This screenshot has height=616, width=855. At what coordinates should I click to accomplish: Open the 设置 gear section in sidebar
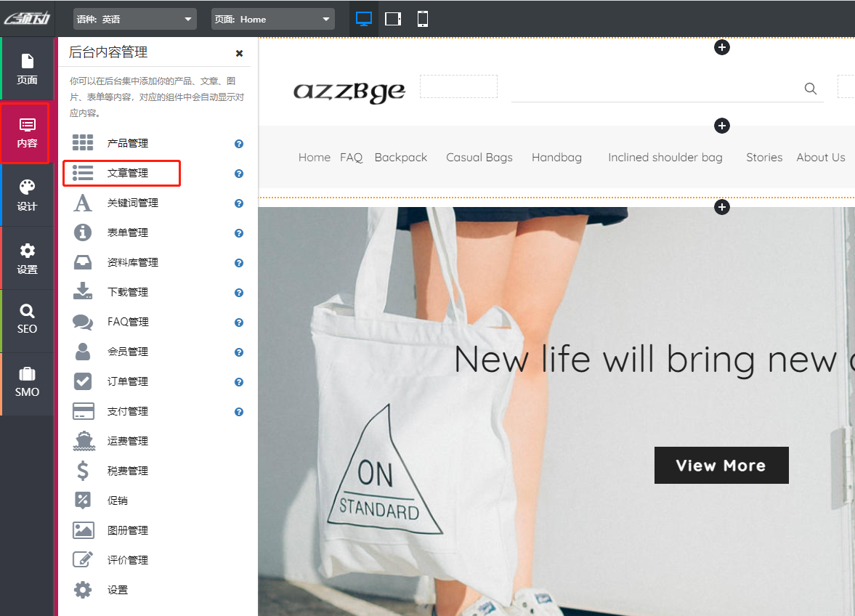(27, 259)
